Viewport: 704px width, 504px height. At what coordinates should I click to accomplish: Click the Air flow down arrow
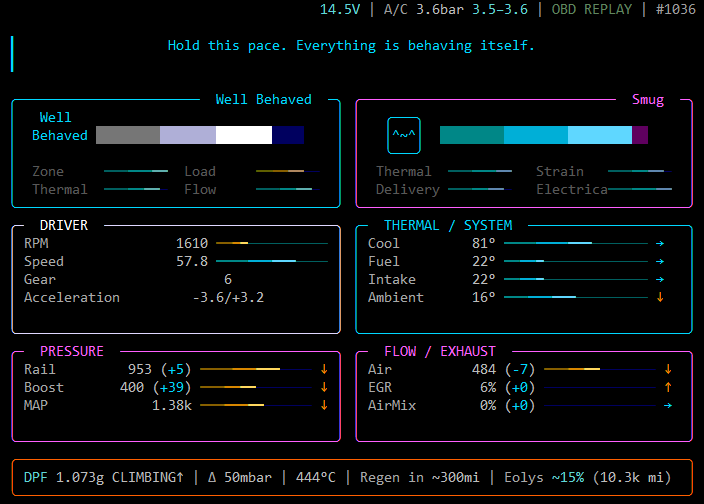coord(668,369)
